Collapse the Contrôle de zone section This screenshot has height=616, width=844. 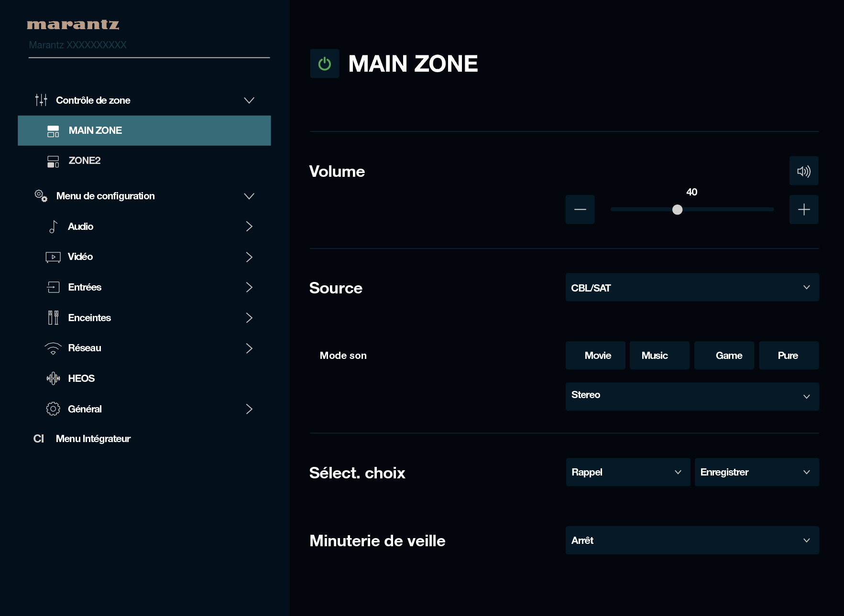point(249,100)
